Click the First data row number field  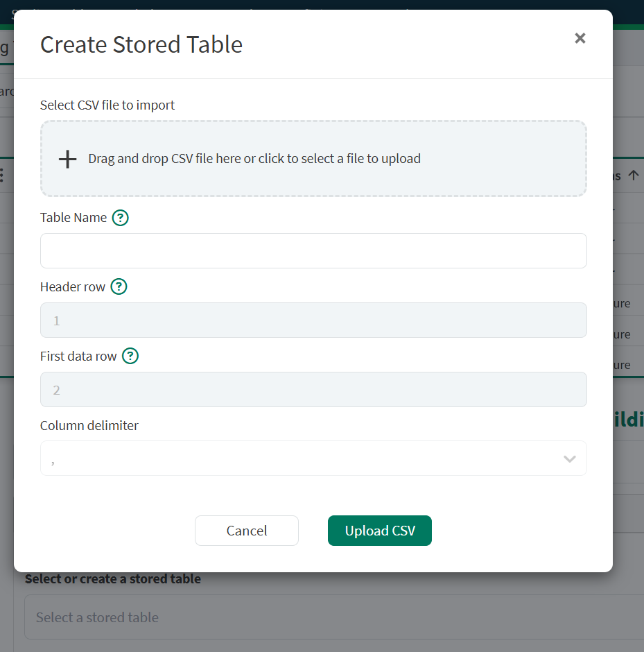click(313, 390)
